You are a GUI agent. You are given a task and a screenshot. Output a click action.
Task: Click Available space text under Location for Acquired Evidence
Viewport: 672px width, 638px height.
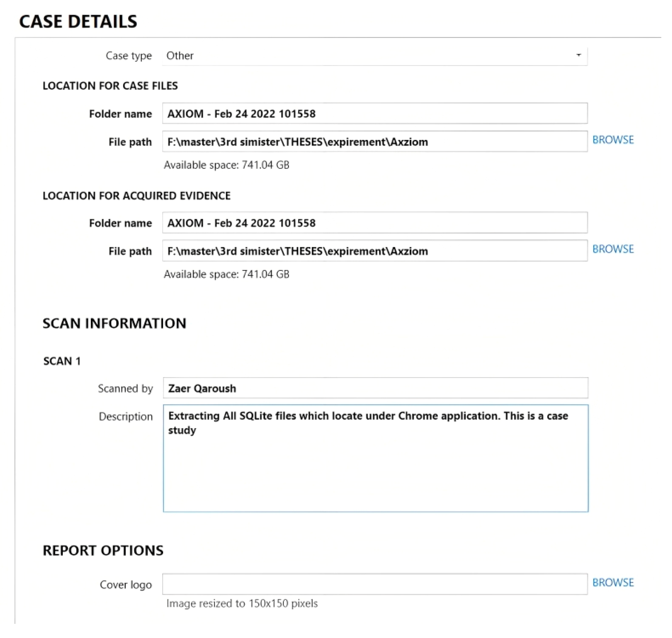[226, 274]
